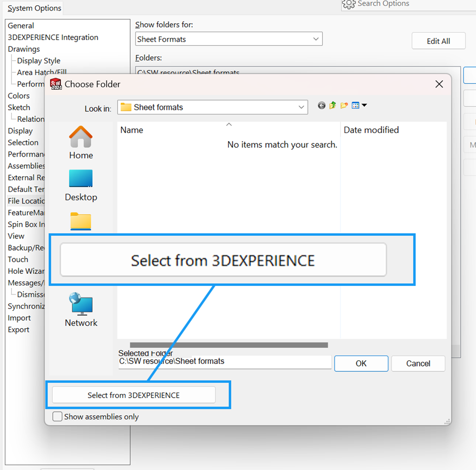Image resolution: width=476 pixels, height=470 pixels.
Task: Open the Export options page
Action: pos(18,330)
